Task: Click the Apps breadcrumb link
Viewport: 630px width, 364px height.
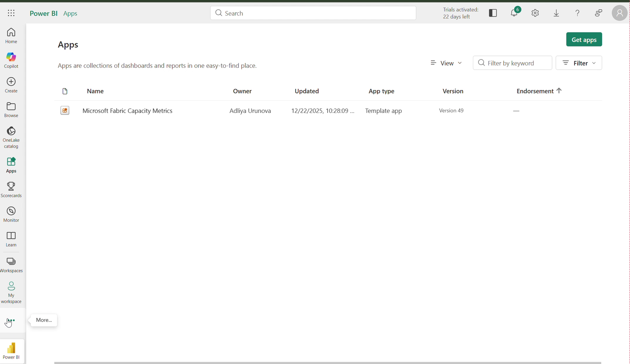Action: tap(70, 13)
